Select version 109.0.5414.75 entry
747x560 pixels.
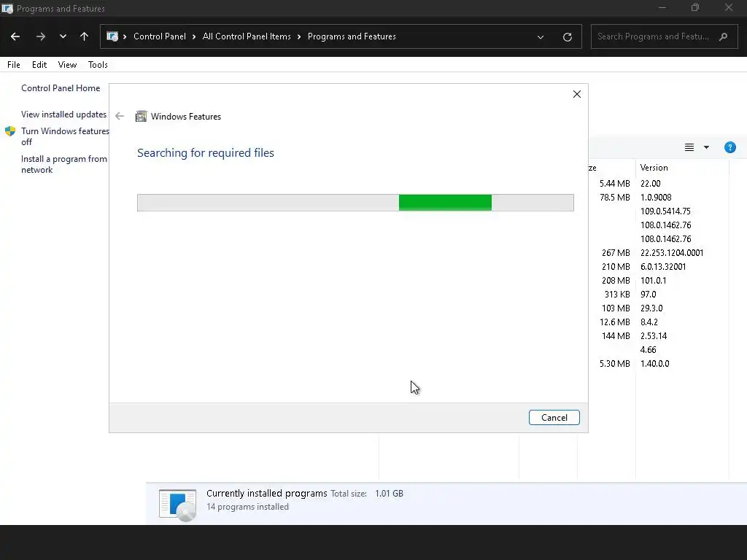click(665, 211)
